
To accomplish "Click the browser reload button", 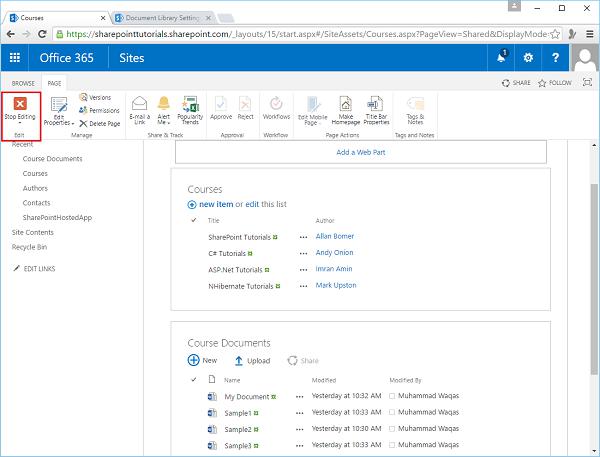I will pos(42,34).
